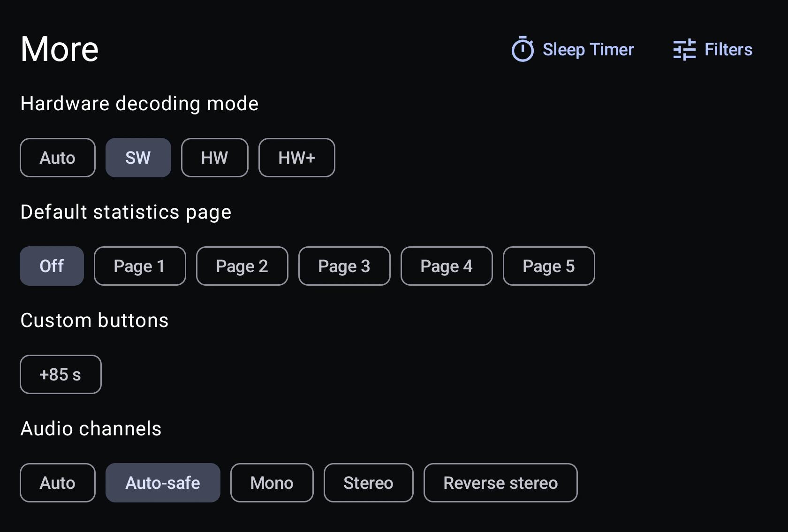Enable Reverse stereo audio
The height and width of the screenshot is (532, 788).
coord(500,483)
